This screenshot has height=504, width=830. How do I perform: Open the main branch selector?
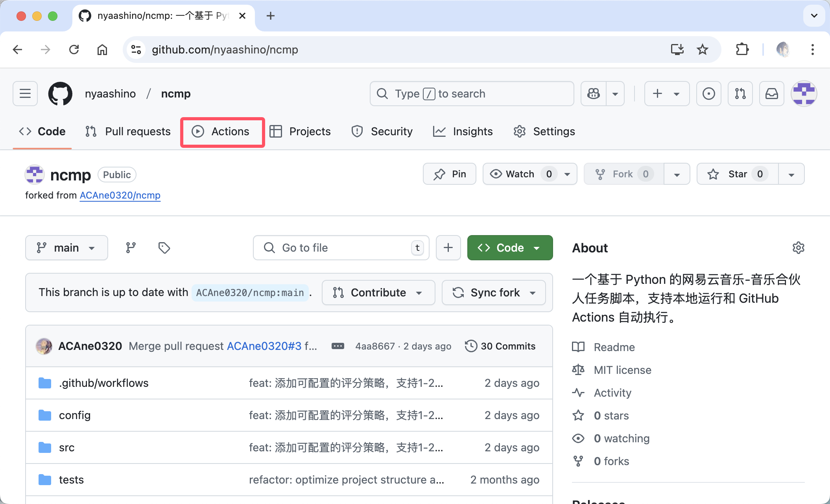(x=66, y=248)
